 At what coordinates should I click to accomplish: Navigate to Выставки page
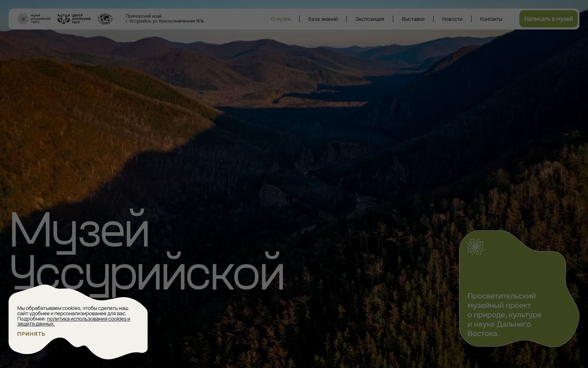click(x=413, y=19)
